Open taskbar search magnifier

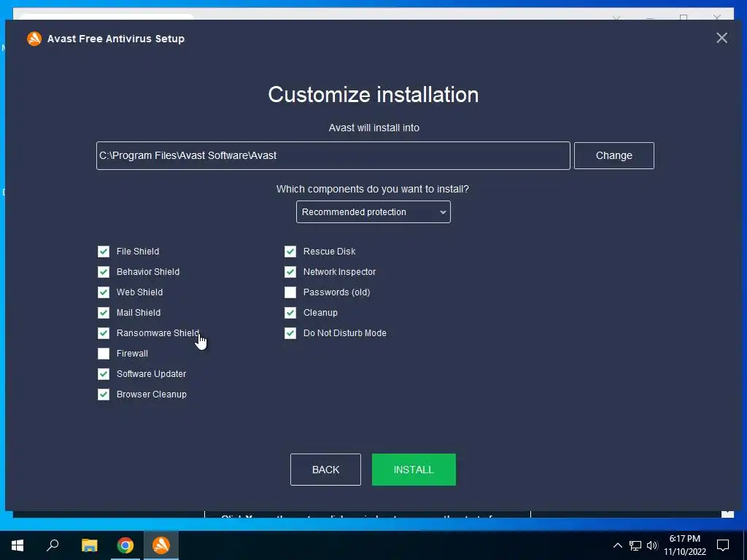point(53,545)
